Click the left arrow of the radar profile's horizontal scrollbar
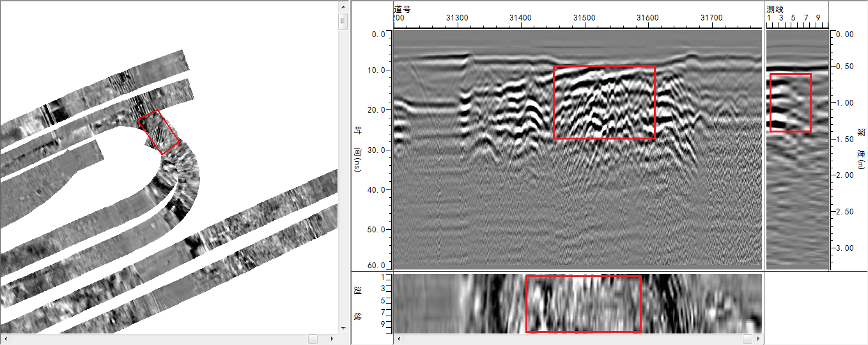Viewport: 868px width, 345px height. tap(398, 338)
